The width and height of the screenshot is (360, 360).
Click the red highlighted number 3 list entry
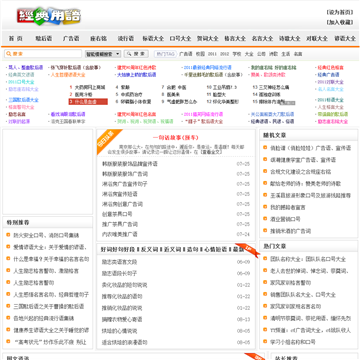(x=88, y=102)
